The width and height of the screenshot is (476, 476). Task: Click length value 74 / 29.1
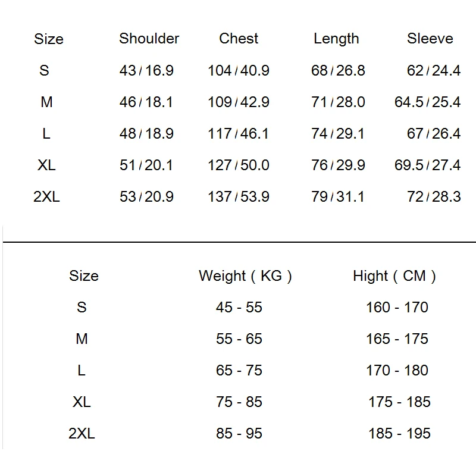pos(337,134)
